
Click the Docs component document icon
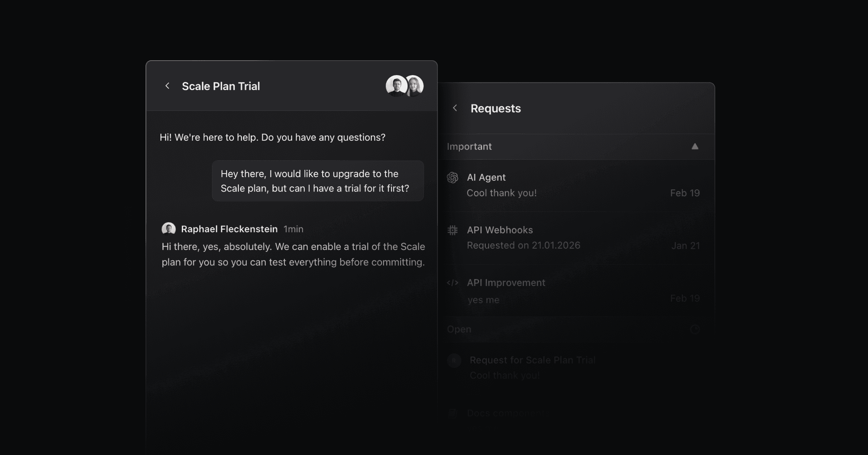click(452, 413)
